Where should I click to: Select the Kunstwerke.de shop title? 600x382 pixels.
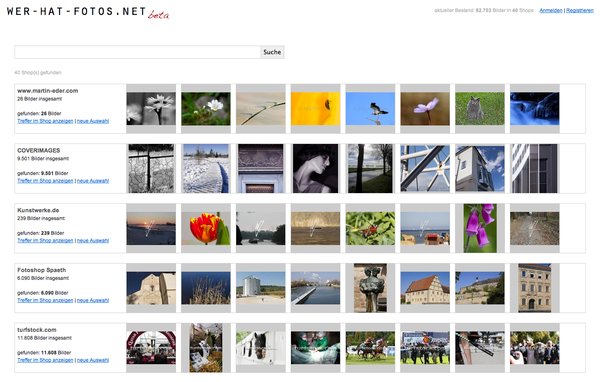click(x=38, y=210)
